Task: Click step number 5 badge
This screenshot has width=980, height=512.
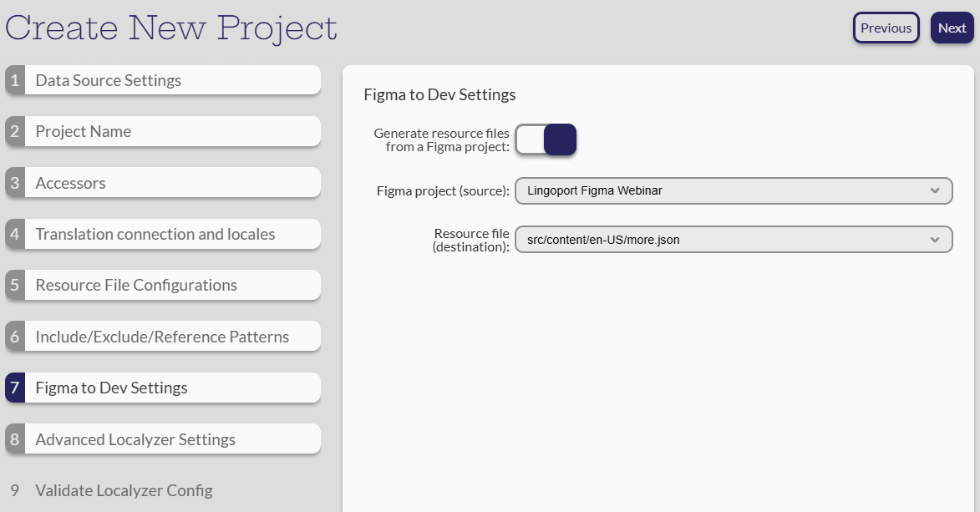Action: 15,286
